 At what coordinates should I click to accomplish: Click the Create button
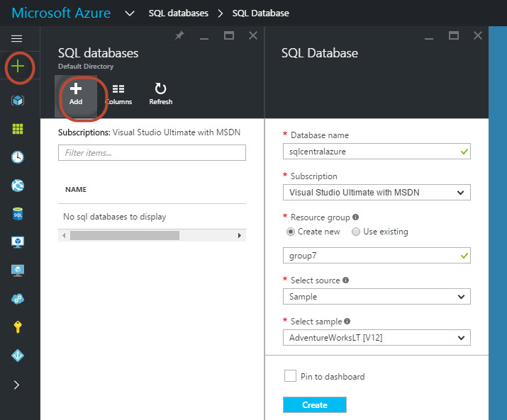click(314, 405)
